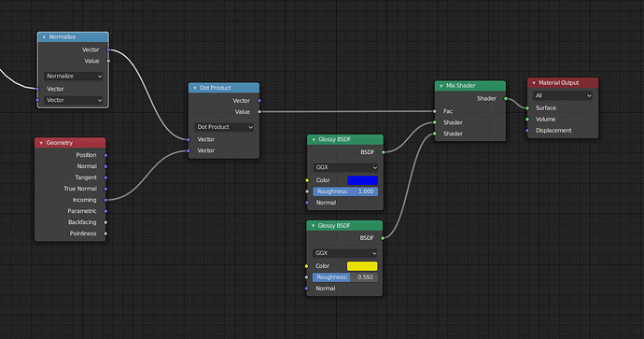Click Color input socket of blue Glossy node
Image resolution: width=644 pixels, height=339 pixels.
(x=307, y=180)
